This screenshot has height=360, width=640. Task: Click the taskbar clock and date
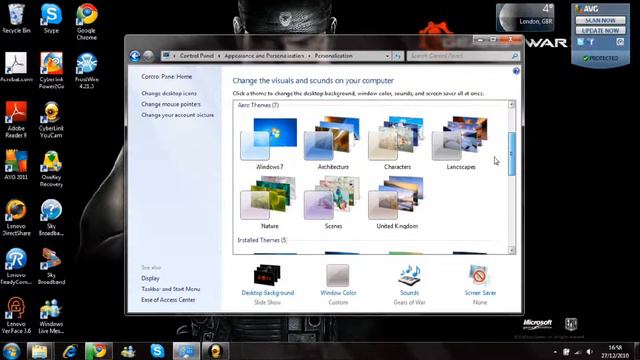tap(615, 351)
